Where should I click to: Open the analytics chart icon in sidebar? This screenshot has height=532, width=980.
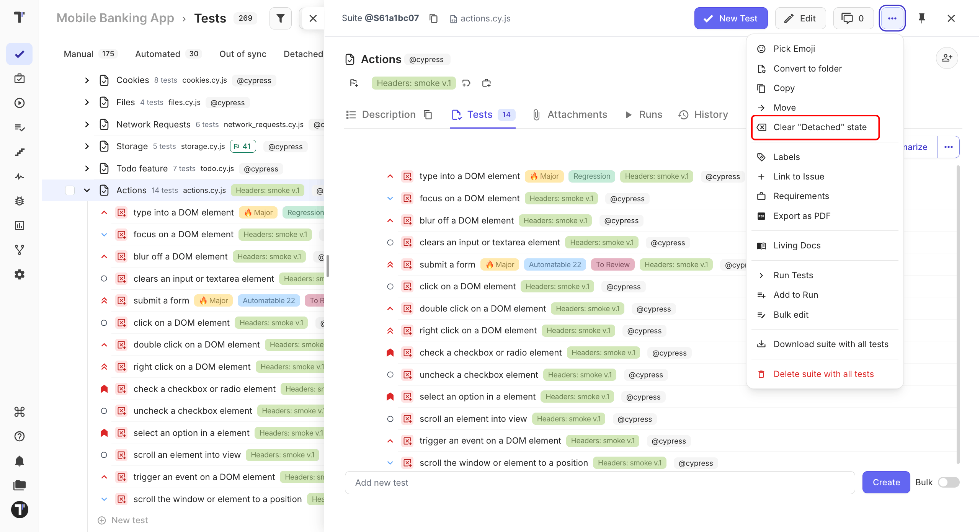coord(20,225)
